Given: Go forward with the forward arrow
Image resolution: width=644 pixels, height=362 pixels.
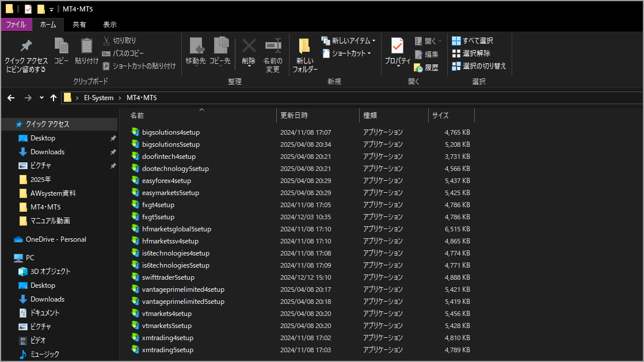Looking at the screenshot, I should coord(28,98).
